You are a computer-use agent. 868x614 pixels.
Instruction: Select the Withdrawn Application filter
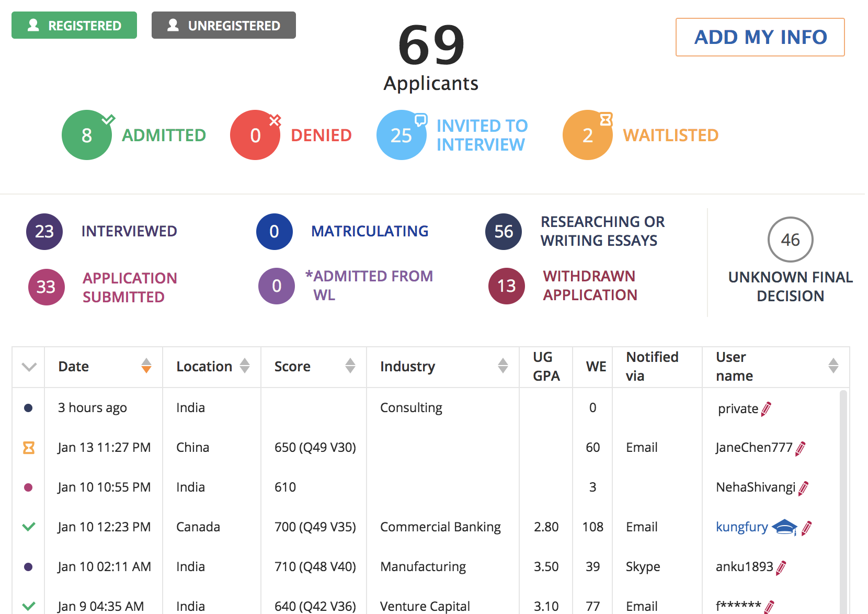(506, 286)
